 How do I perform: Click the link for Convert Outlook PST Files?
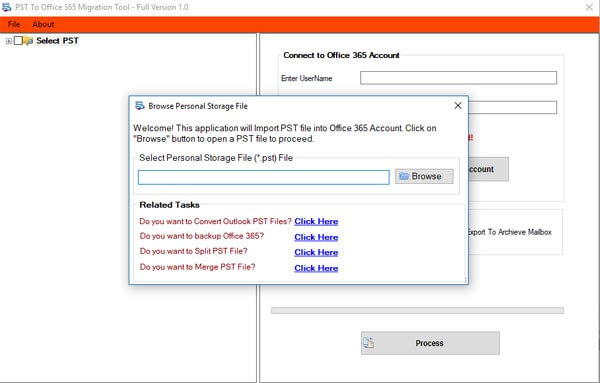[x=316, y=222]
